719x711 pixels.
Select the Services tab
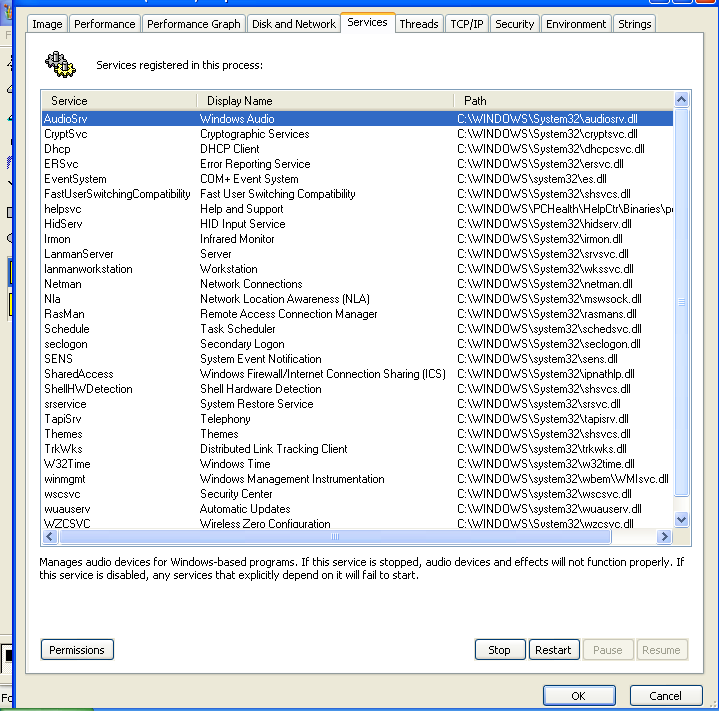point(367,22)
